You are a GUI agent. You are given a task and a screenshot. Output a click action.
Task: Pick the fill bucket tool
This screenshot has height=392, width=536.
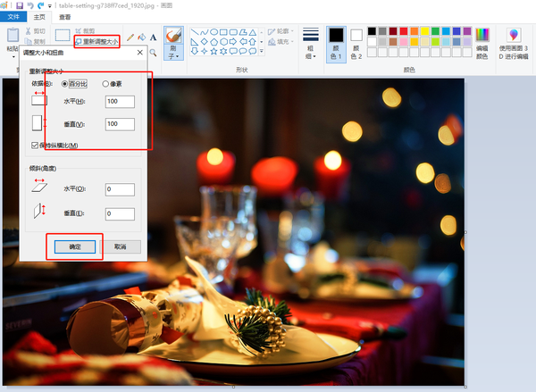pos(142,38)
